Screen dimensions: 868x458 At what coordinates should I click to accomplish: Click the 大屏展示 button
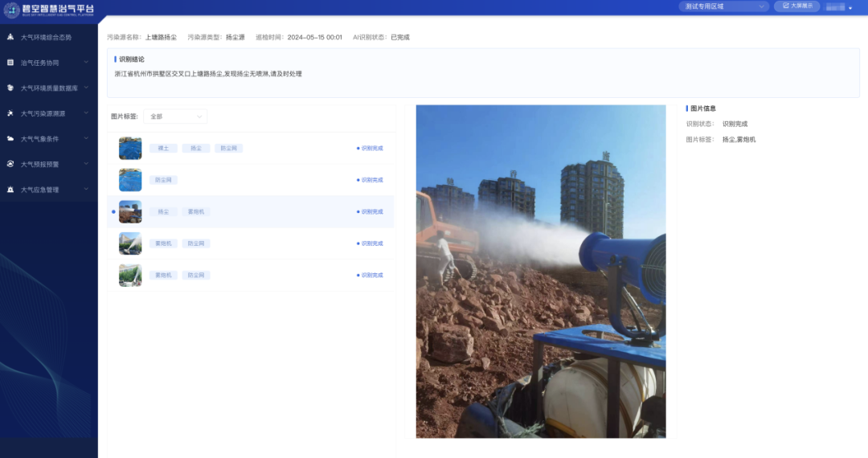(796, 6)
